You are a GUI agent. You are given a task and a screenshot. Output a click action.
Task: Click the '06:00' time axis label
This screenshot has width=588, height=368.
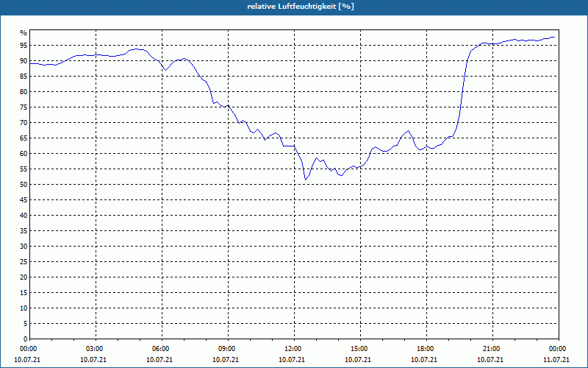point(159,349)
